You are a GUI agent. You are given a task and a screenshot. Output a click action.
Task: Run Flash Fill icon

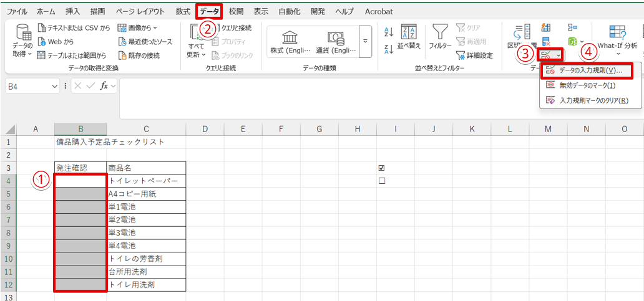(x=546, y=28)
